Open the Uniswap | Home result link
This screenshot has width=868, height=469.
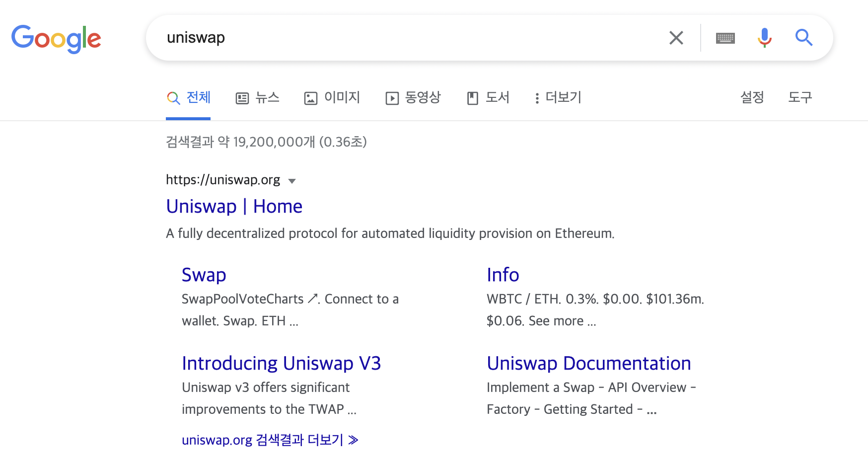(x=234, y=206)
